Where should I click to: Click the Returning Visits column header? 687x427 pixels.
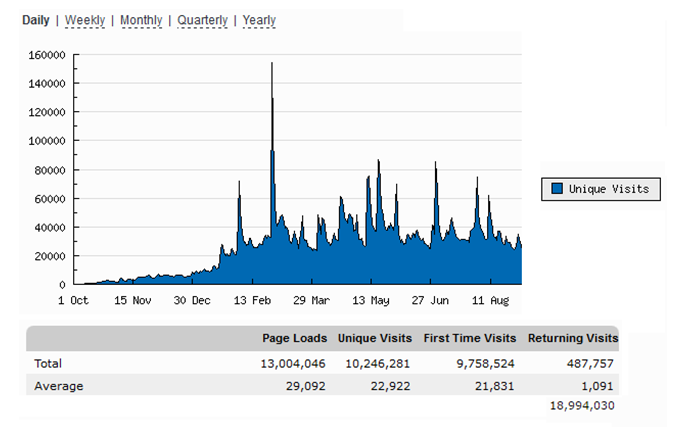572,338
